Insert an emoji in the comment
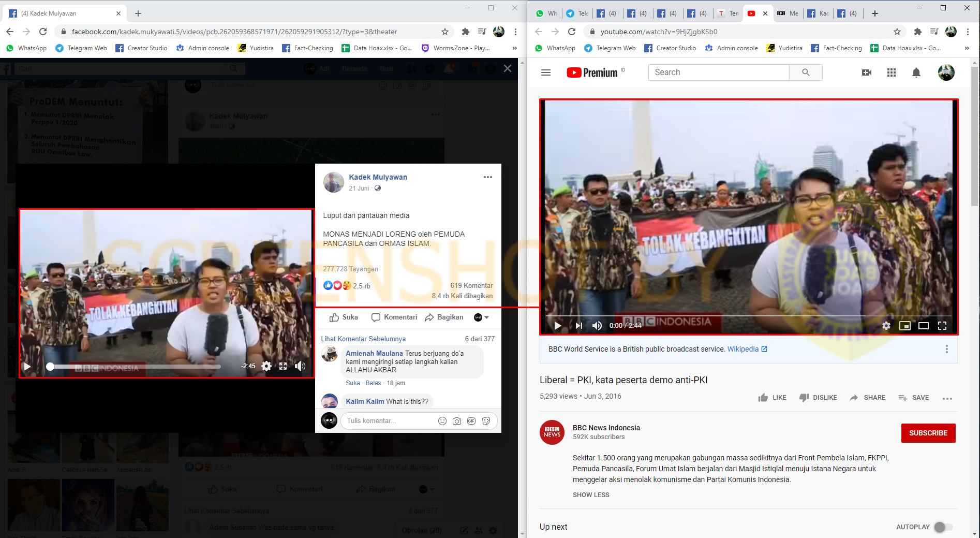 (442, 421)
